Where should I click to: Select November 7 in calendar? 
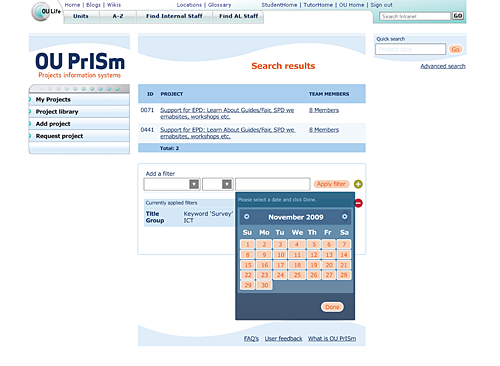point(344,244)
